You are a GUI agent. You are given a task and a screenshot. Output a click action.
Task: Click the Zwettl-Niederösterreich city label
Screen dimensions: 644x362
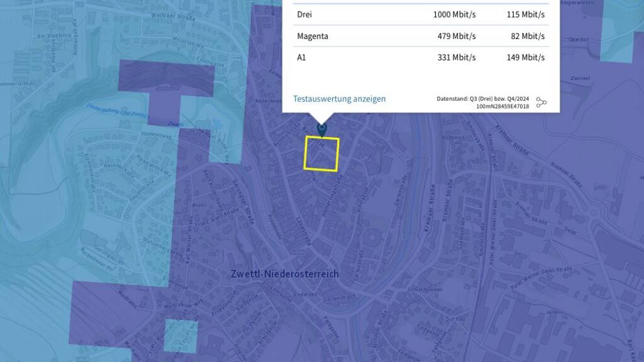pyautogui.click(x=284, y=273)
